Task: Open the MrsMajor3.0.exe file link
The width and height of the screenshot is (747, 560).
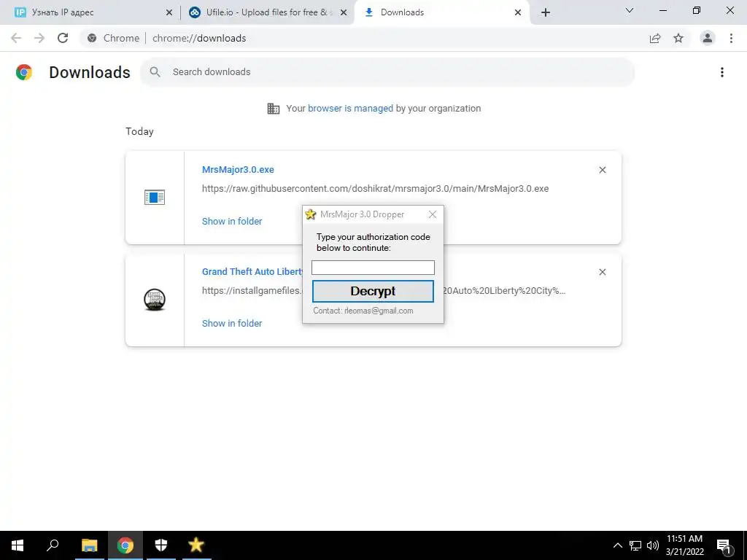Action: point(238,169)
